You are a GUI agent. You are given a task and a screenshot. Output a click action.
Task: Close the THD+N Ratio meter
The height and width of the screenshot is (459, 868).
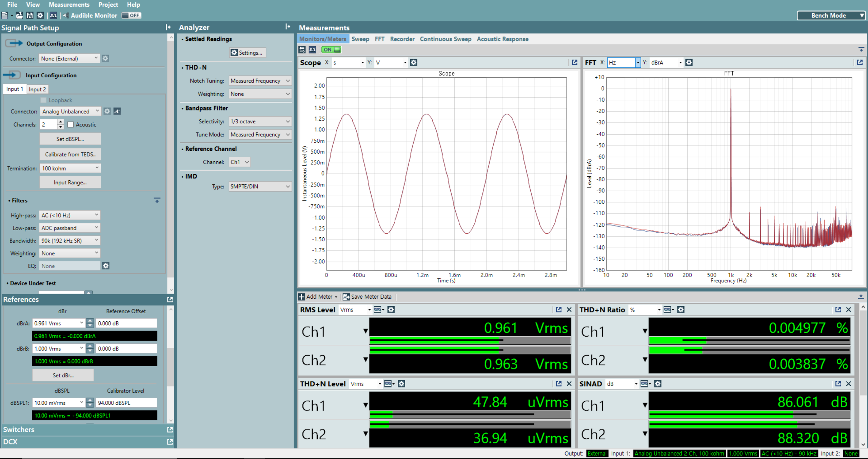[x=849, y=310]
